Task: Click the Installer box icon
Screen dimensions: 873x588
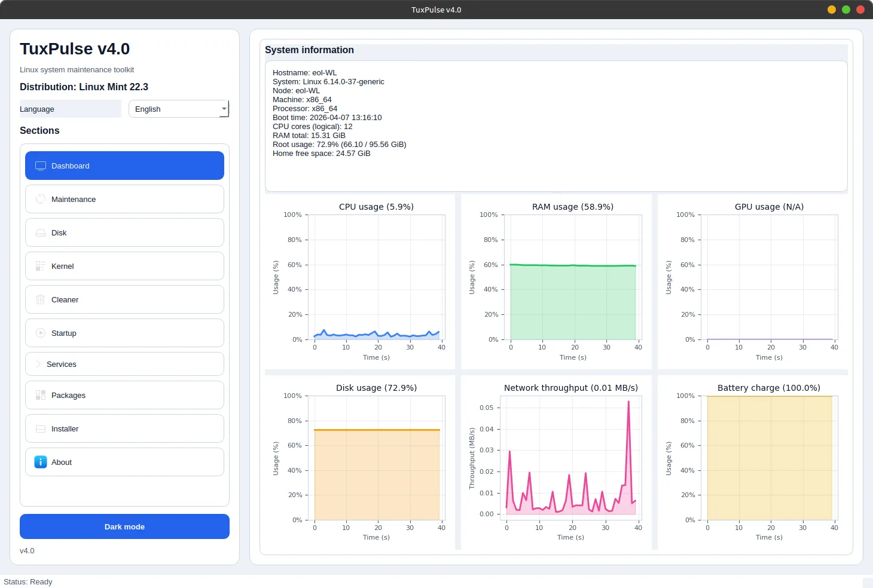Action: pos(41,428)
